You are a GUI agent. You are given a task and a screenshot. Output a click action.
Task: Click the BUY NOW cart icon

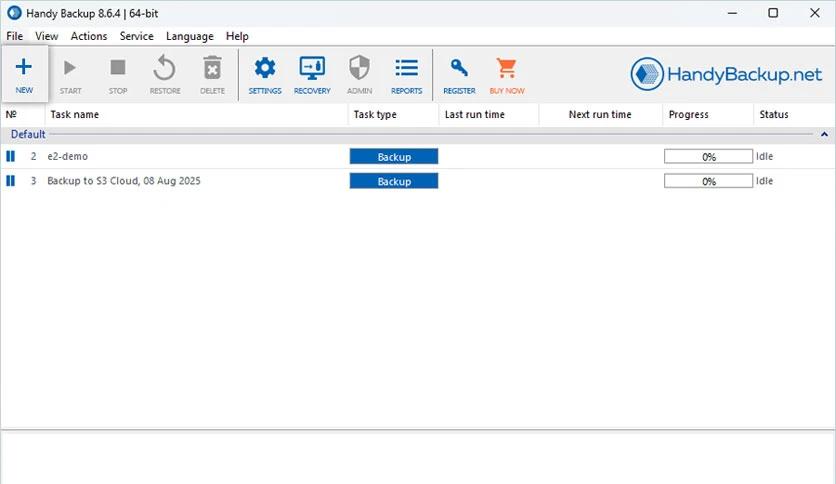pos(507,68)
